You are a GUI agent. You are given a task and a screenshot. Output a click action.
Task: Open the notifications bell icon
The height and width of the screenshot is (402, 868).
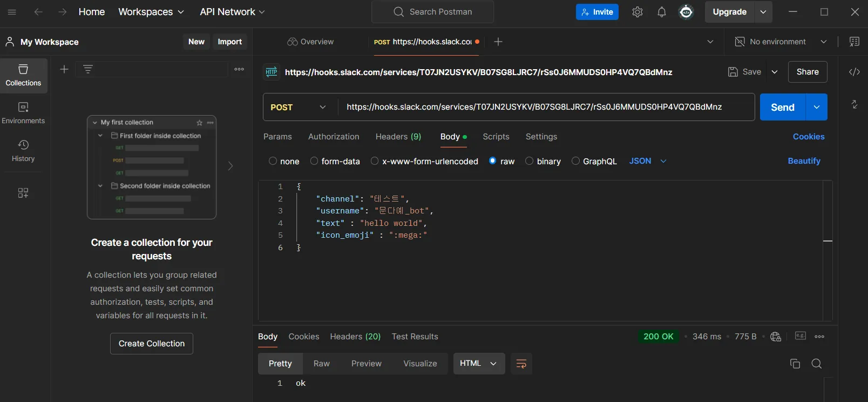point(662,12)
